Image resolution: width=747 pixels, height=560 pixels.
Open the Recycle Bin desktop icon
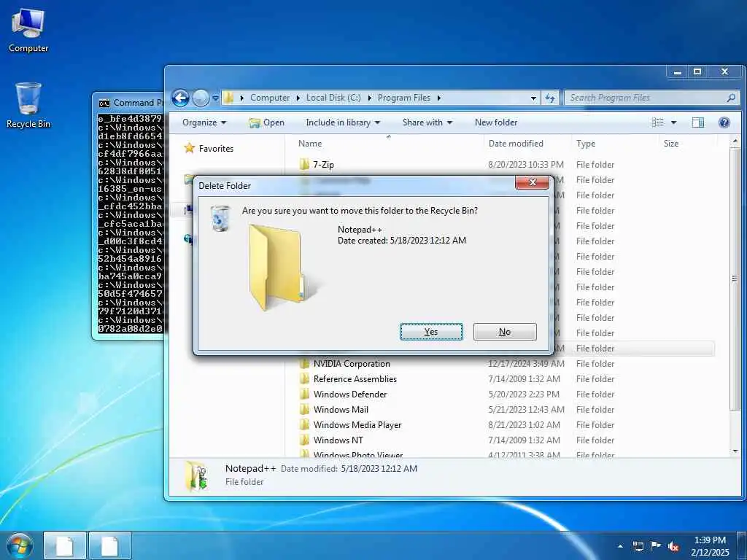[x=28, y=105]
